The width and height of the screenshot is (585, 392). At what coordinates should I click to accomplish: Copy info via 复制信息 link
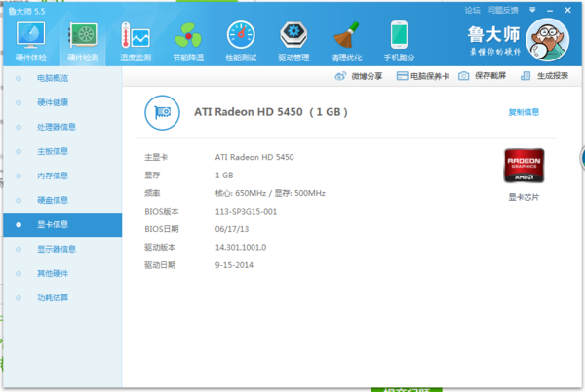click(524, 112)
